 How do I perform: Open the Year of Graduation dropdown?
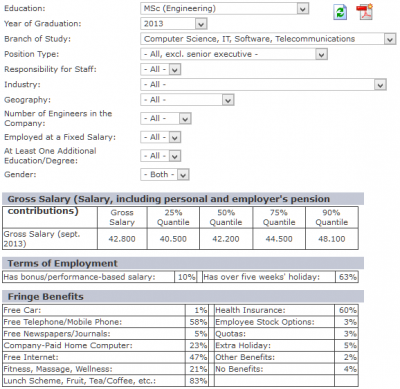click(x=174, y=24)
